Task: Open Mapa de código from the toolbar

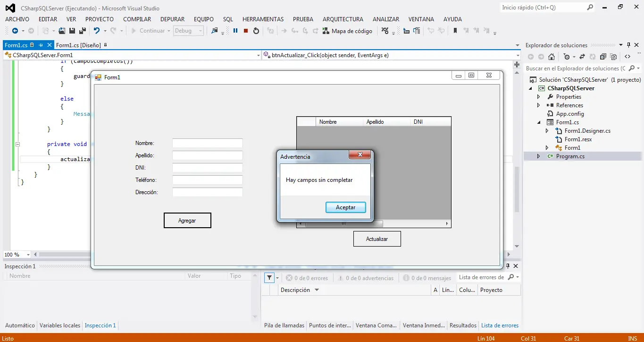Action: (x=347, y=31)
